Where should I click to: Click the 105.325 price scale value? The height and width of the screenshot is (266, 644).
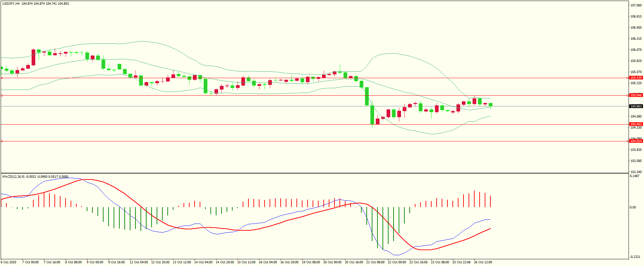pyautogui.click(x=636, y=83)
